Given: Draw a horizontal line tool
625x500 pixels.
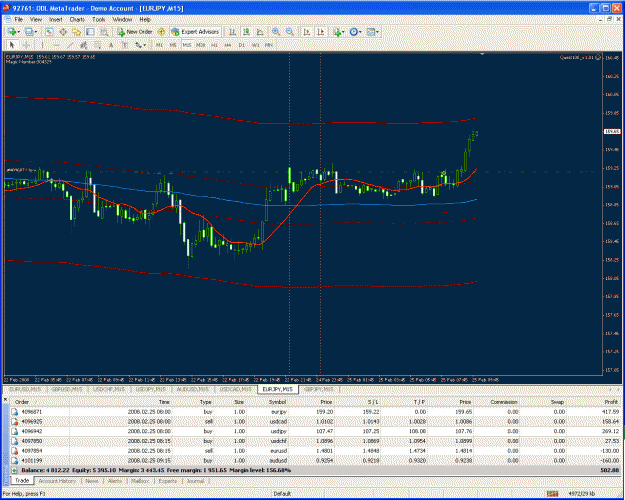Looking at the screenshot, I should tap(56, 45).
